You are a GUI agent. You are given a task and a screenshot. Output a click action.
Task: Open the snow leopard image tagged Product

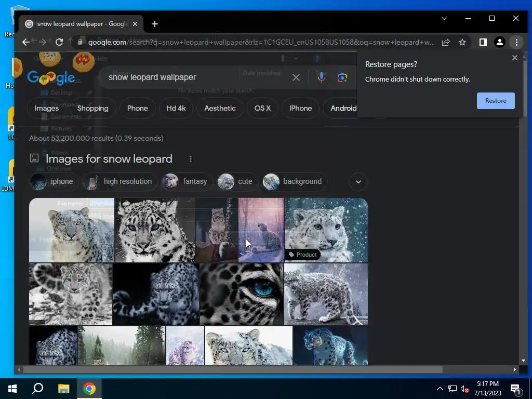pyautogui.click(x=326, y=230)
